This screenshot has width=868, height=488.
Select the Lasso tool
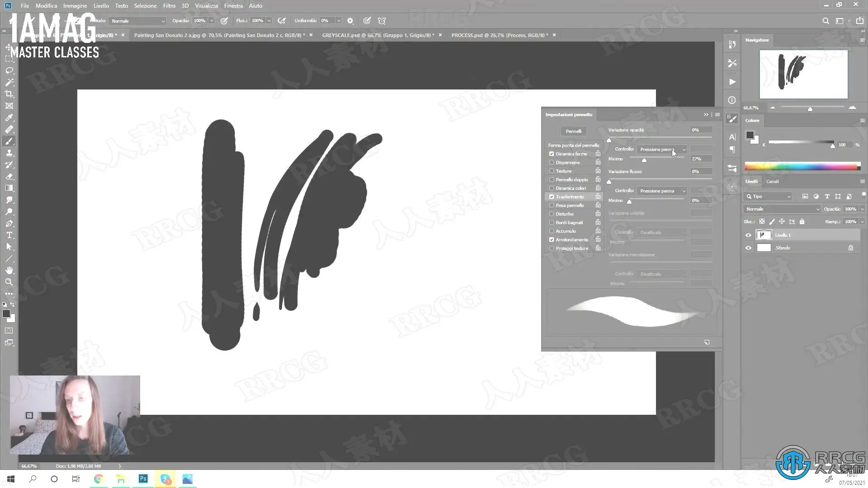click(9, 71)
